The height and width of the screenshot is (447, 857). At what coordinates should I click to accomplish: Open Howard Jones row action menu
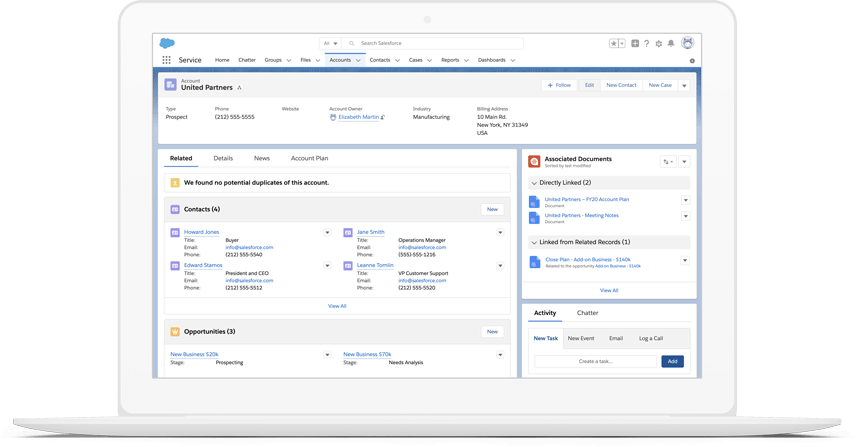[327, 233]
